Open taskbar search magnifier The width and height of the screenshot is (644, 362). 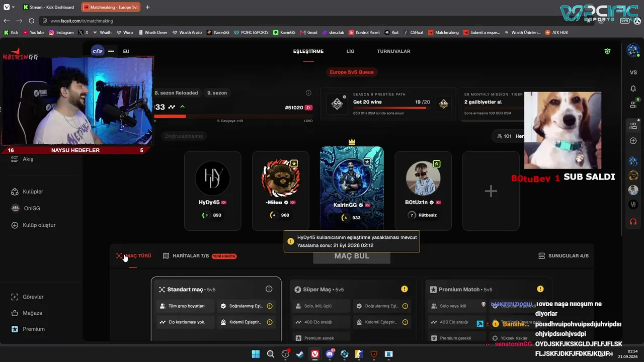[x=270, y=354]
